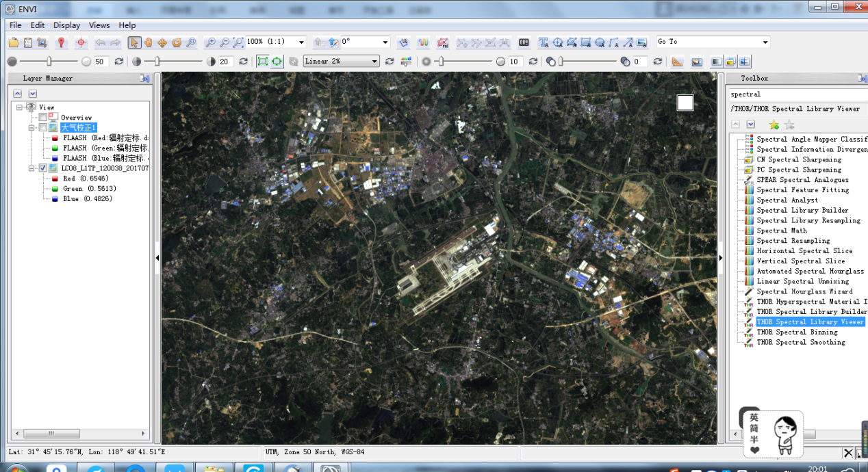868x472 pixels.
Task: Select the Pan hand tool
Action: point(149,42)
